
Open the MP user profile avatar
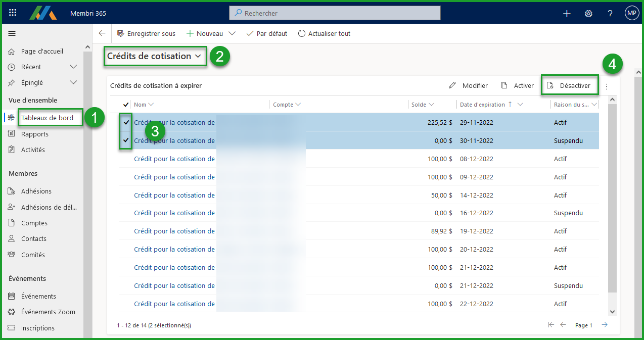[632, 13]
